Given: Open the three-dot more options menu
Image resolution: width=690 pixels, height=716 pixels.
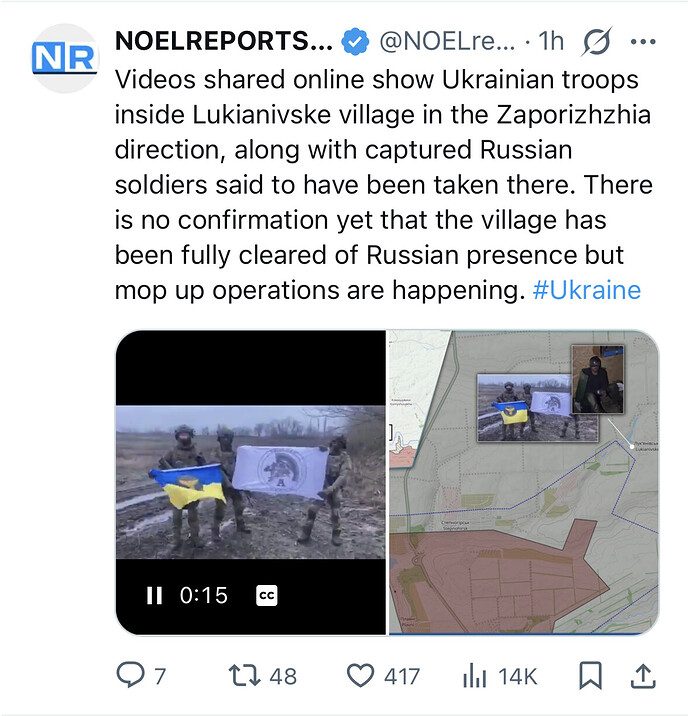Looking at the screenshot, I should coord(642,42).
